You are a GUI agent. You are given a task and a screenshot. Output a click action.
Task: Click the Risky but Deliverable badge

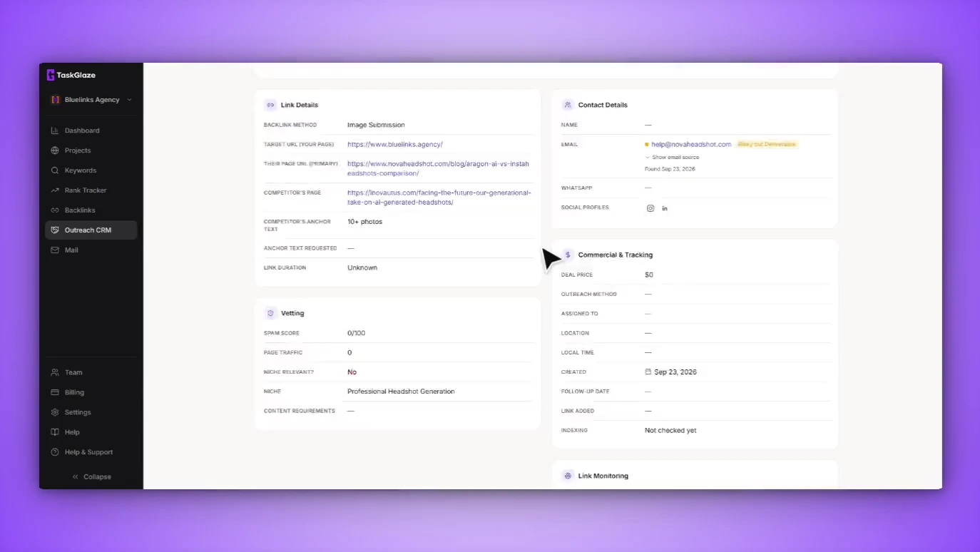(x=767, y=144)
